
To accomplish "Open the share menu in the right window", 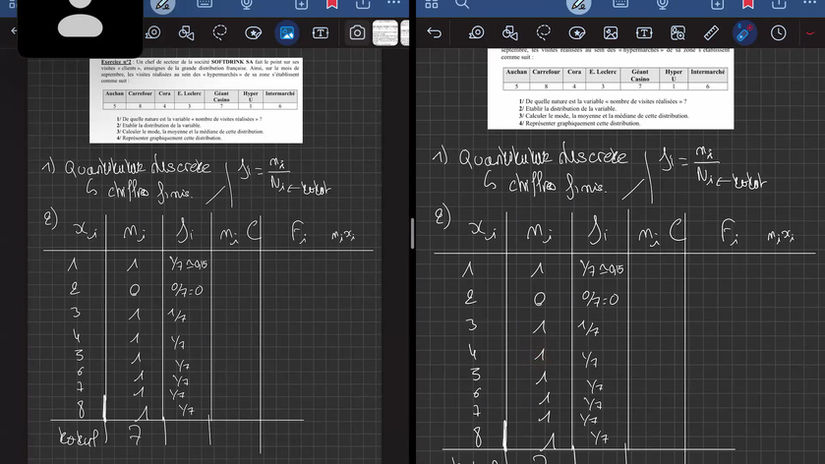I will 779,5.
